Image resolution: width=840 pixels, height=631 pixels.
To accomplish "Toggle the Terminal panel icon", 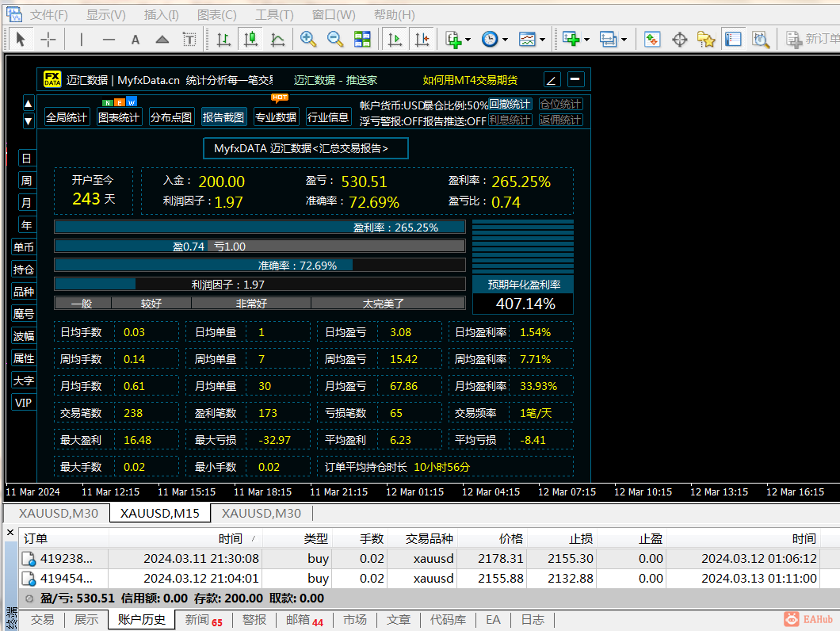I will (x=733, y=39).
